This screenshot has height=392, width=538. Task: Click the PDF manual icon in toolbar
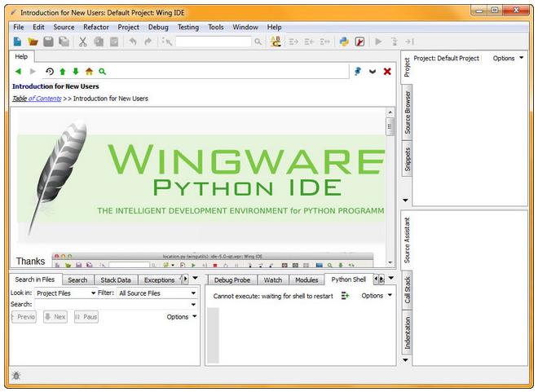[359, 42]
